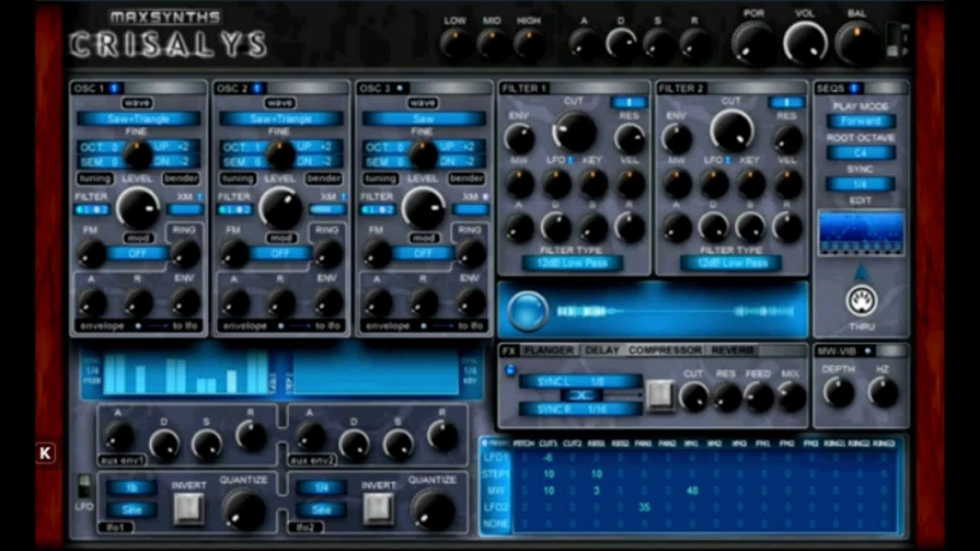Adjust FX FEED knob
The image size is (980, 551).
pyautogui.click(x=759, y=396)
